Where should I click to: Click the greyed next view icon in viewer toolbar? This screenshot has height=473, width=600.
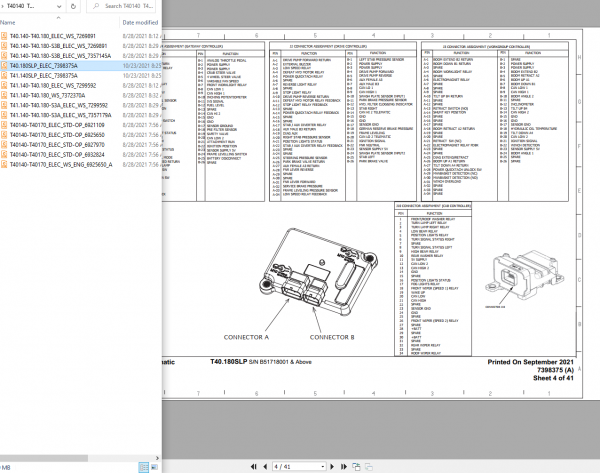(x=368, y=466)
